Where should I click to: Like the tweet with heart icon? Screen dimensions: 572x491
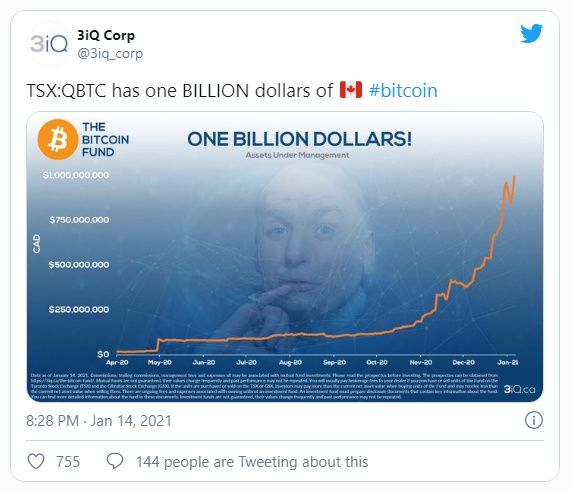[36, 461]
